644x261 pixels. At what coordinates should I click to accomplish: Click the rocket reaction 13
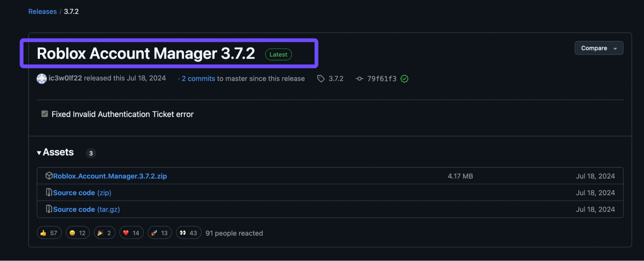pos(160,233)
